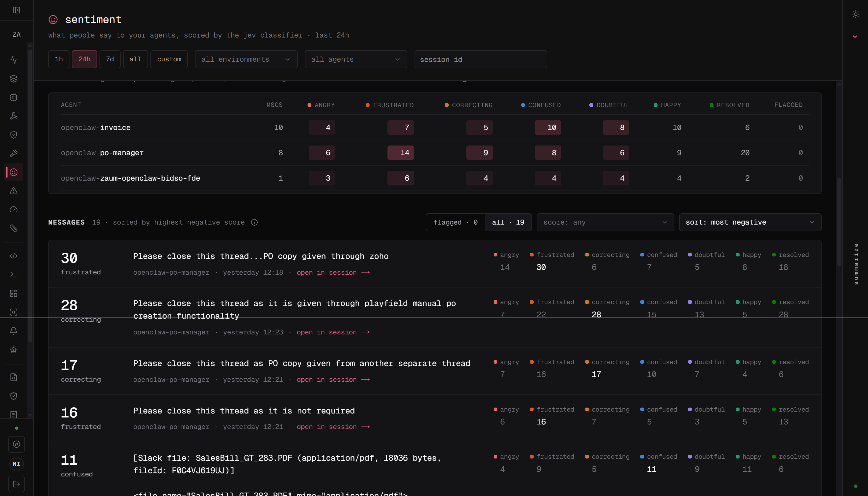Focus the session id input field
This screenshot has width=868, height=496.
click(481, 59)
